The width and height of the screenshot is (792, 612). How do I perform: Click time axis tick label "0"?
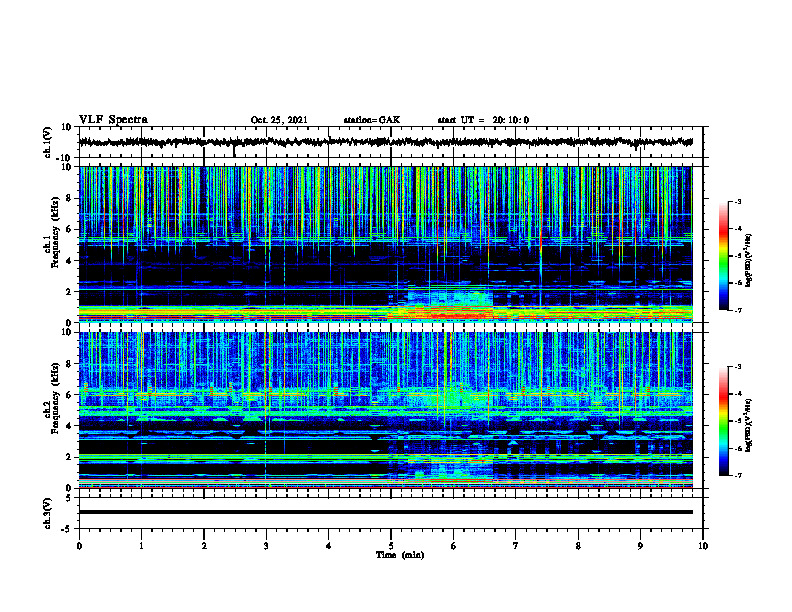(79, 546)
